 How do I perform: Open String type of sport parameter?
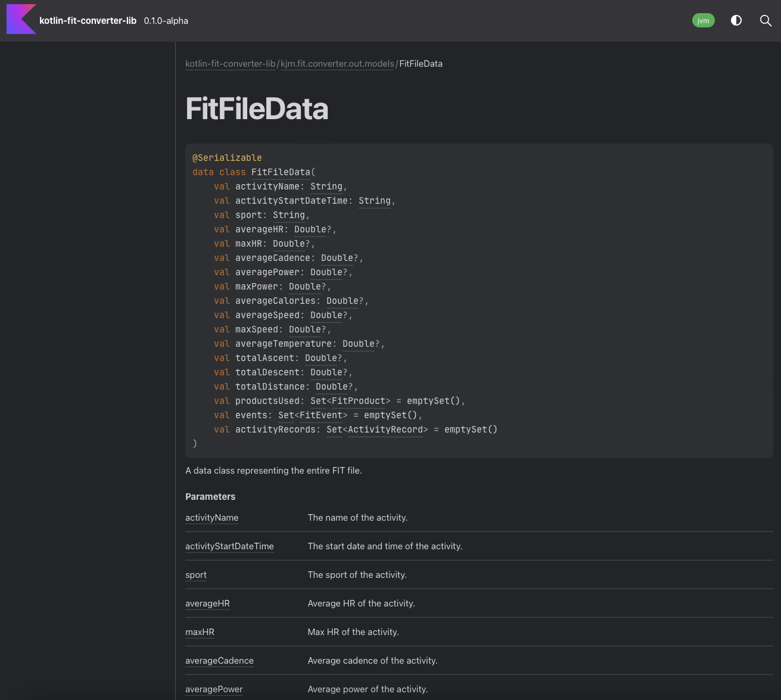289,215
